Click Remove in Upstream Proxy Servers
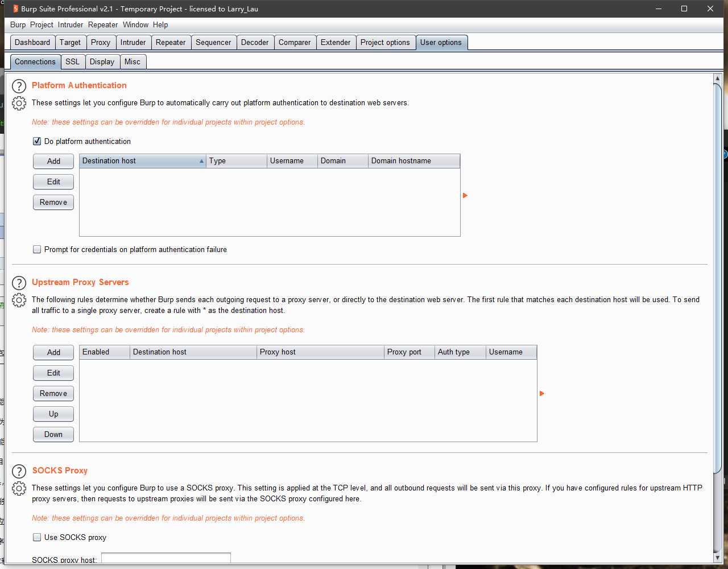The height and width of the screenshot is (569, 728). coord(53,393)
